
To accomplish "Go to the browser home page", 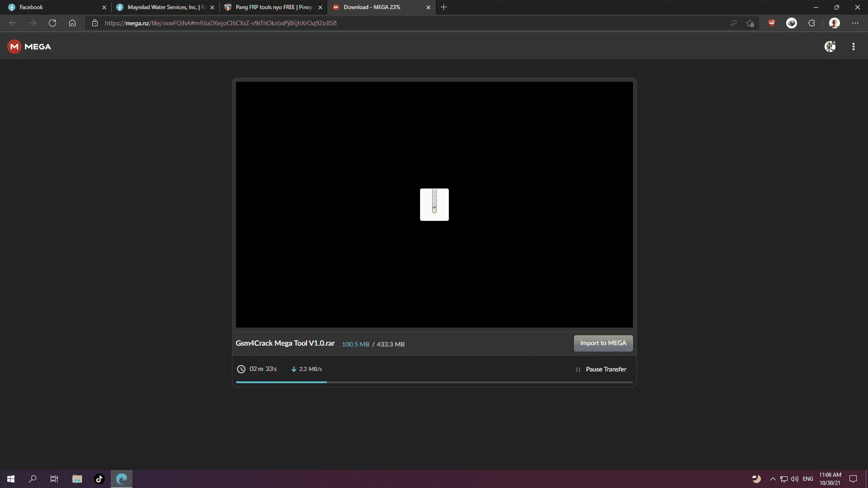I will click(72, 23).
